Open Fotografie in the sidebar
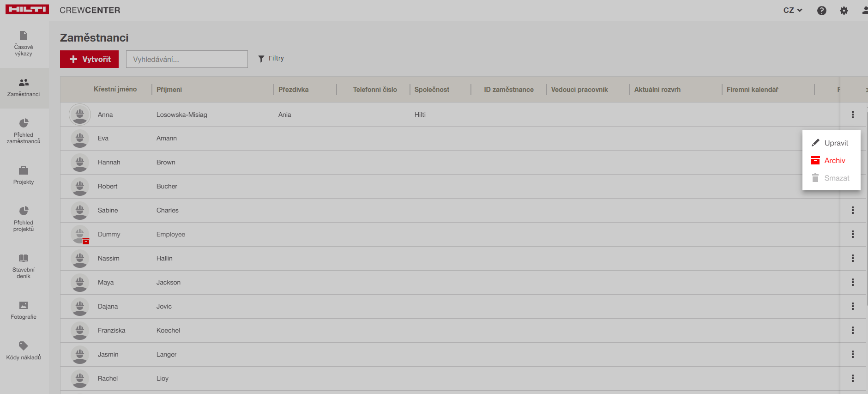Screen dimensions: 868x394 coord(24,310)
